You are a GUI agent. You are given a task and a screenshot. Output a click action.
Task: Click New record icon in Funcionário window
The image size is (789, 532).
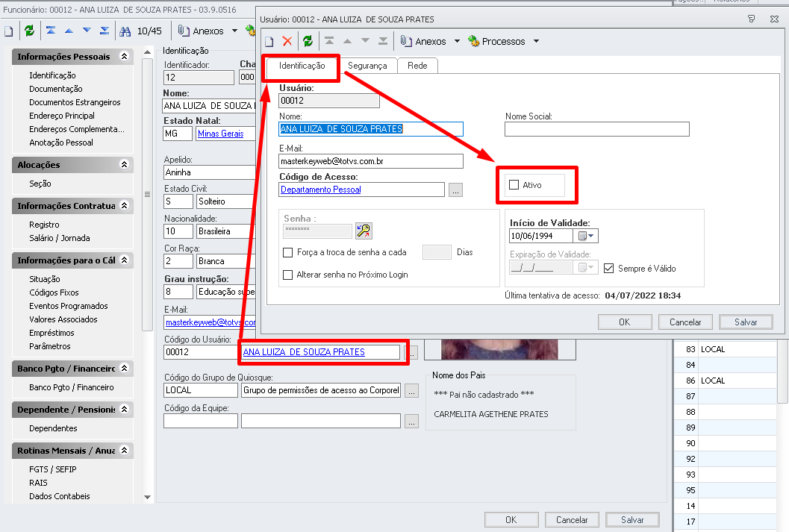click(x=9, y=31)
